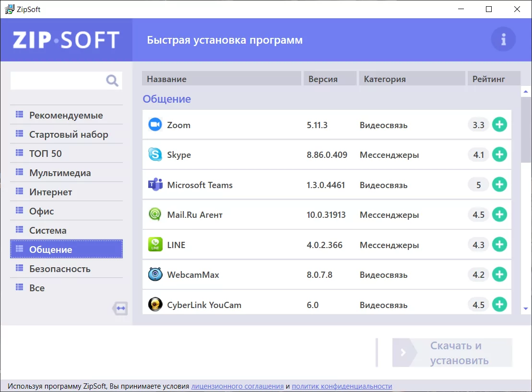Click Zoom version 5.11.3

(317, 125)
